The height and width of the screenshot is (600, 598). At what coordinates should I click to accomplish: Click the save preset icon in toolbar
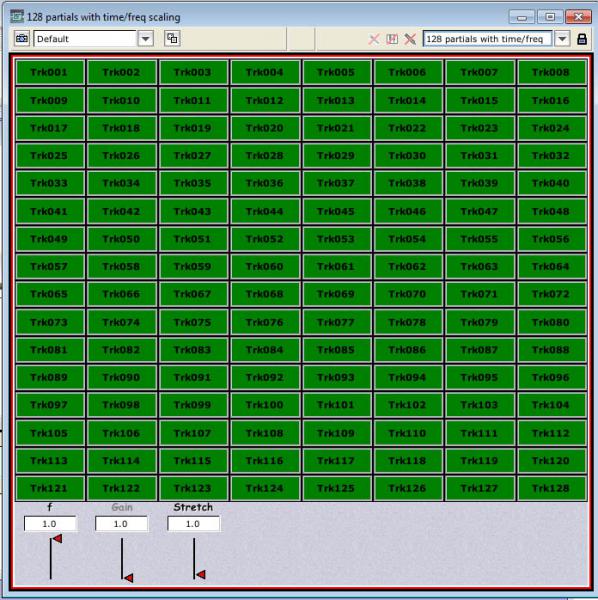(x=392, y=39)
